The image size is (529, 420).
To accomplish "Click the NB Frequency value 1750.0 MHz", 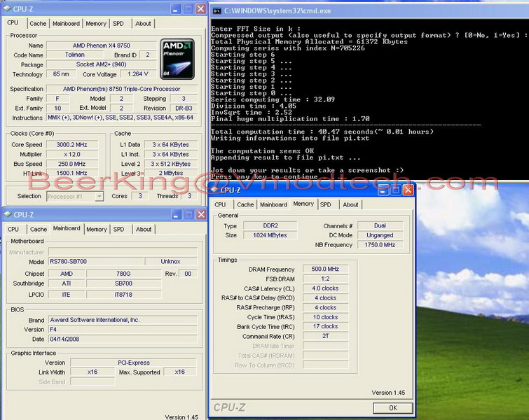I will tap(380, 245).
